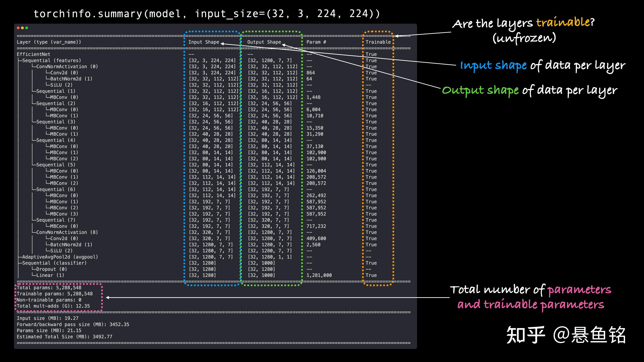Click the Estimated Total Size line
Image resolution: width=644 pixels, height=362 pixels.
(x=65, y=336)
